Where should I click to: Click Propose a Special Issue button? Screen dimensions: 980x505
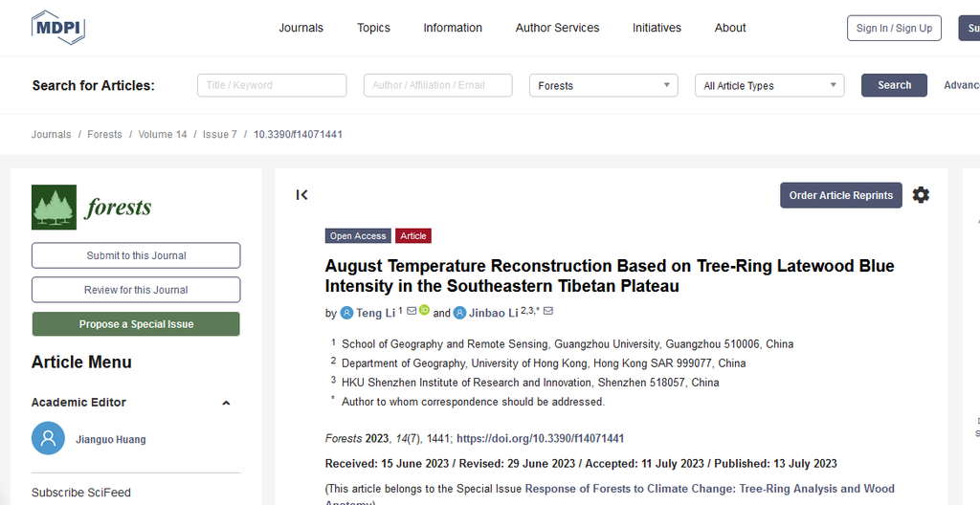pos(136,324)
